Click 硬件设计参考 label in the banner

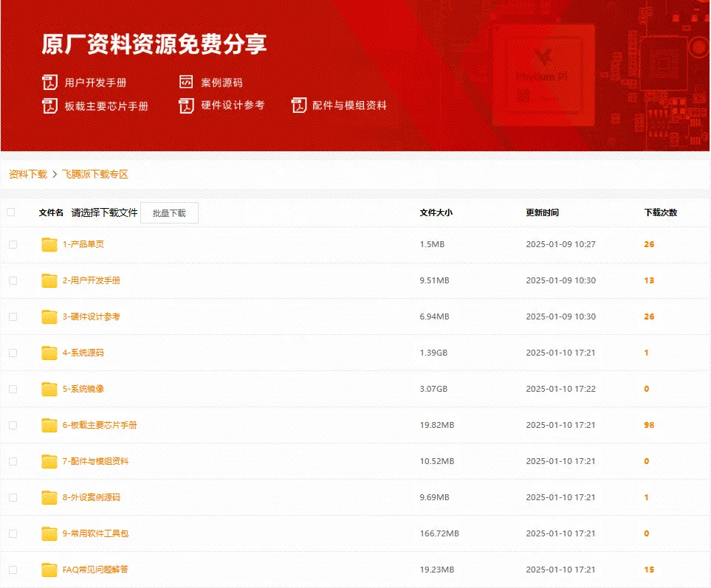233,105
